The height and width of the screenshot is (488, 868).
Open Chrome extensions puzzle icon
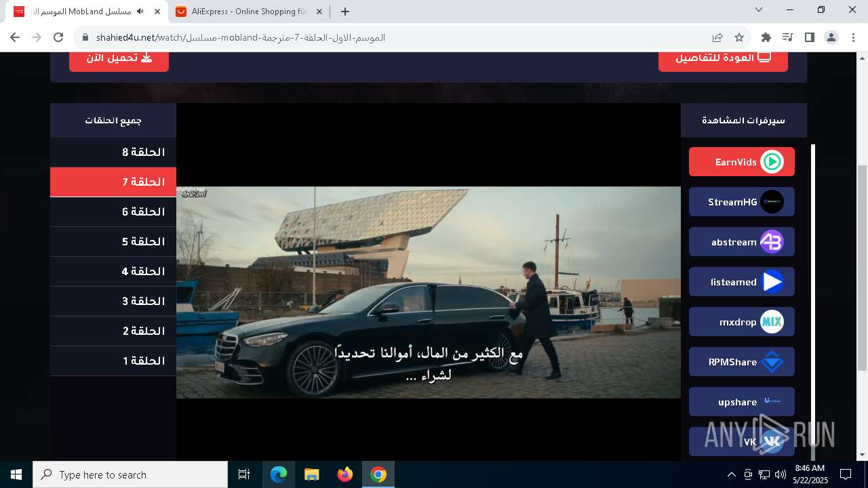click(x=766, y=37)
